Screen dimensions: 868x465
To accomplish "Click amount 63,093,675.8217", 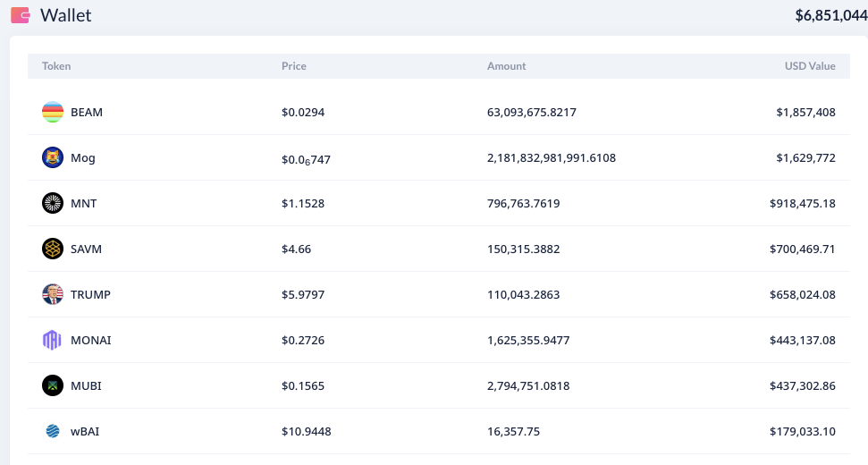I will (x=531, y=113).
